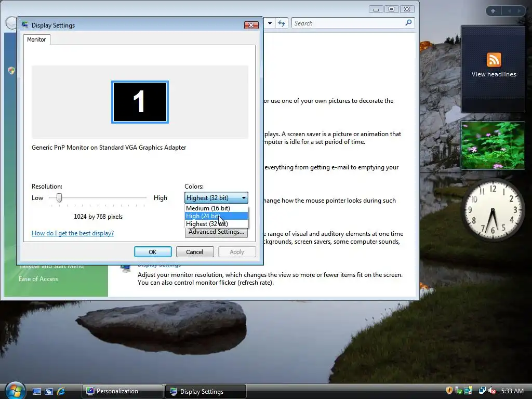The width and height of the screenshot is (532, 399).
Task: Switch to the Monitor tab
Action: click(x=36, y=39)
